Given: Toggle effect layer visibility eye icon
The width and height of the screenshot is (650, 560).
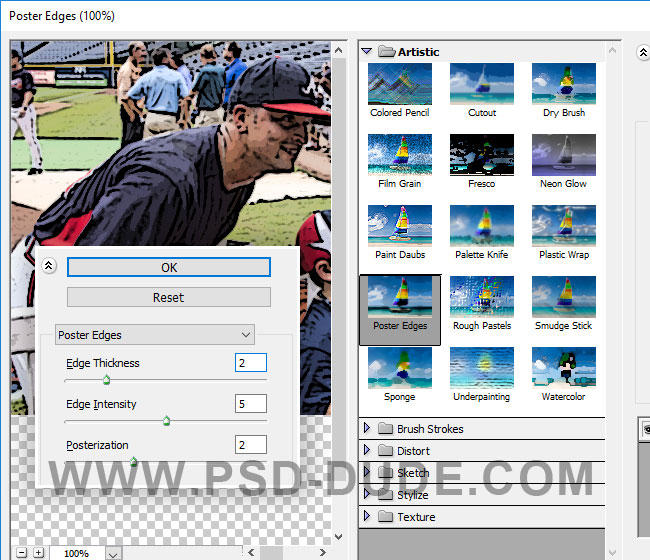Looking at the screenshot, I should [x=646, y=429].
